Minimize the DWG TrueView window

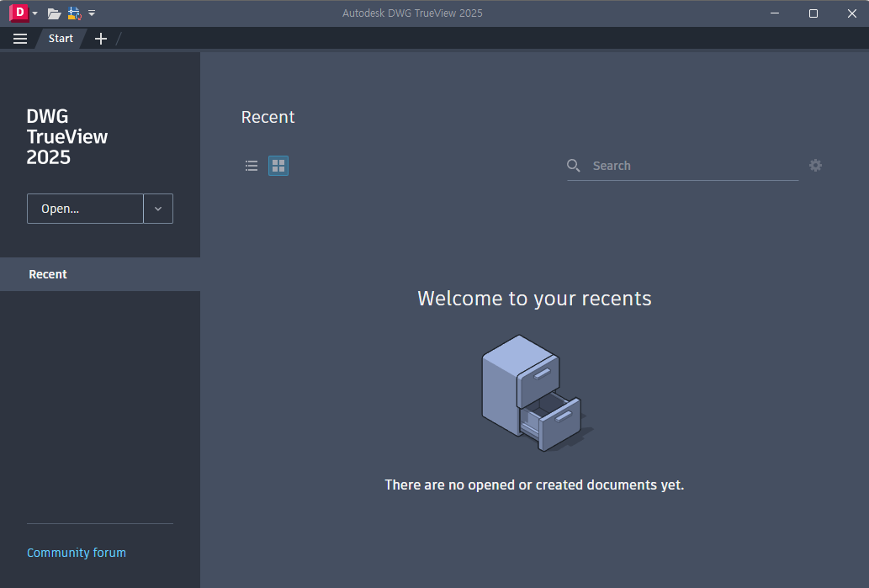(x=775, y=13)
